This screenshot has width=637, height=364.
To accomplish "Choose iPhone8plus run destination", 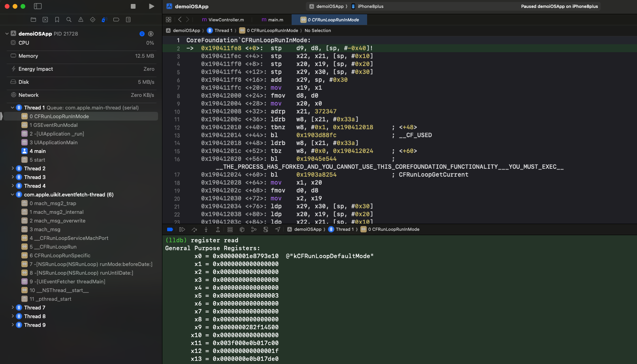I will point(367,6).
